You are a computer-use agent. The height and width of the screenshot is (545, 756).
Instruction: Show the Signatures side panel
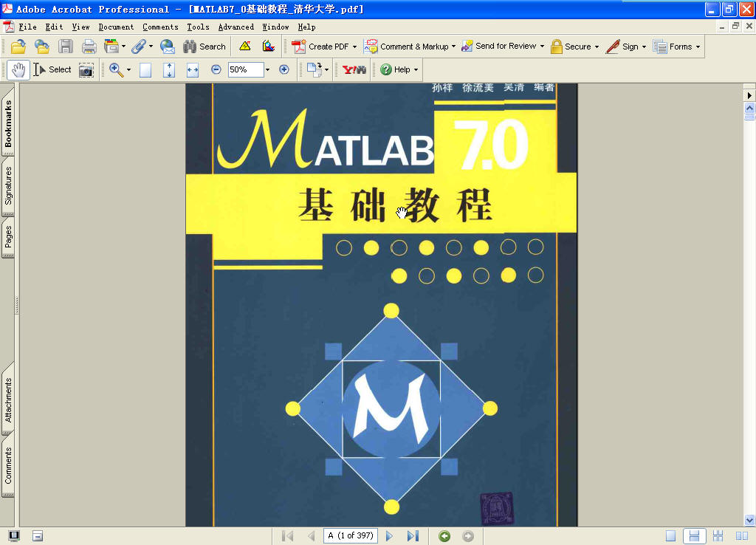click(x=8, y=185)
